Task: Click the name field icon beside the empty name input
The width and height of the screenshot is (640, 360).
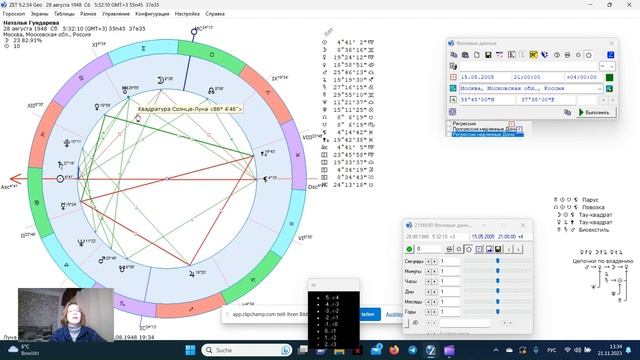Action: click(453, 66)
